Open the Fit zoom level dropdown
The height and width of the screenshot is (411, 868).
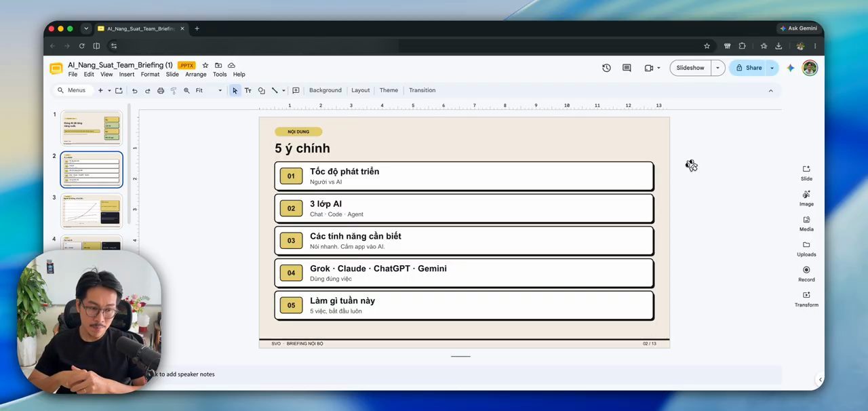(x=209, y=90)
